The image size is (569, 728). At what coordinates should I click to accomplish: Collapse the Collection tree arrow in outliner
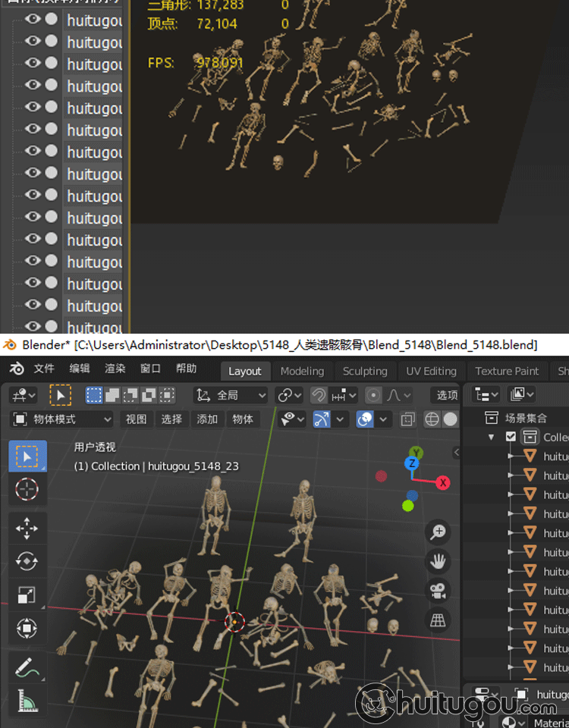[492, 437]
